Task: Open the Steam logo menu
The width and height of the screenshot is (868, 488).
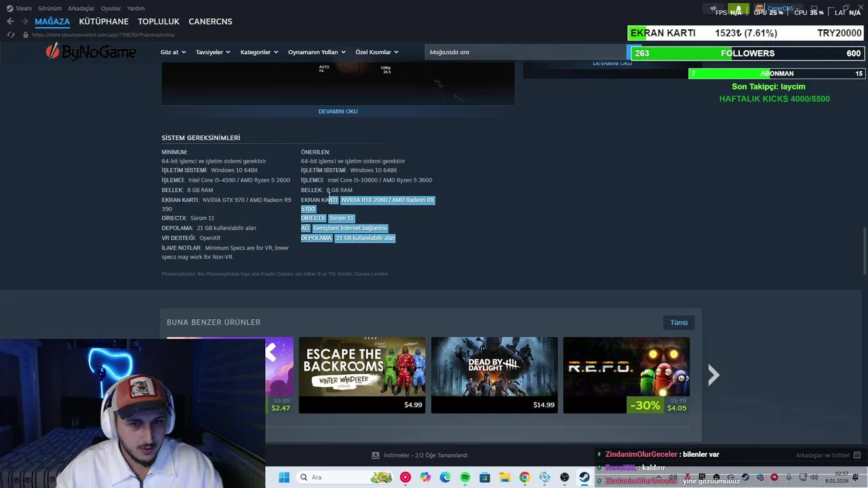Action: click(19, 8)
